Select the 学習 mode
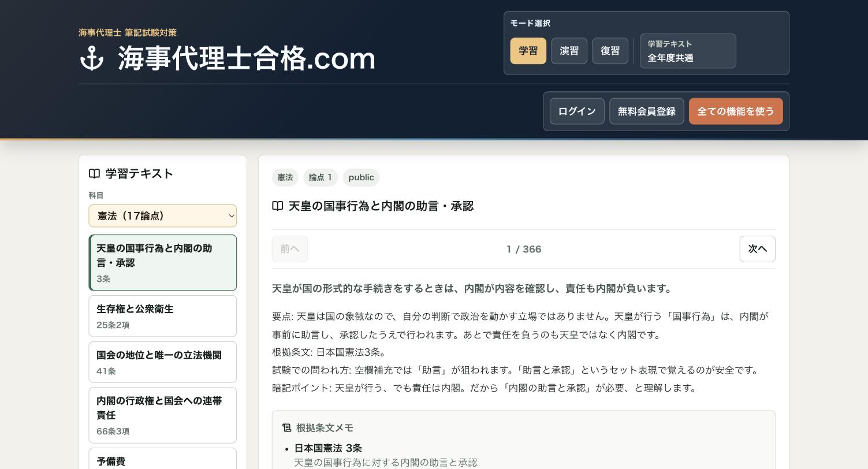This screenshot has width=868, height=469. tap(528, 51)
